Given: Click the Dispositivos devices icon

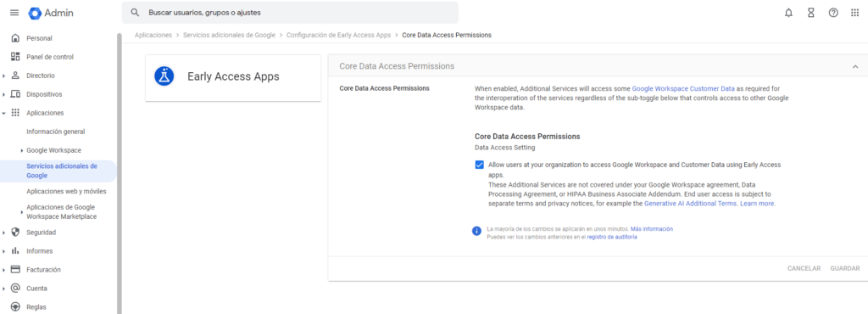Looking at the screenshot, I should [15, 94].
